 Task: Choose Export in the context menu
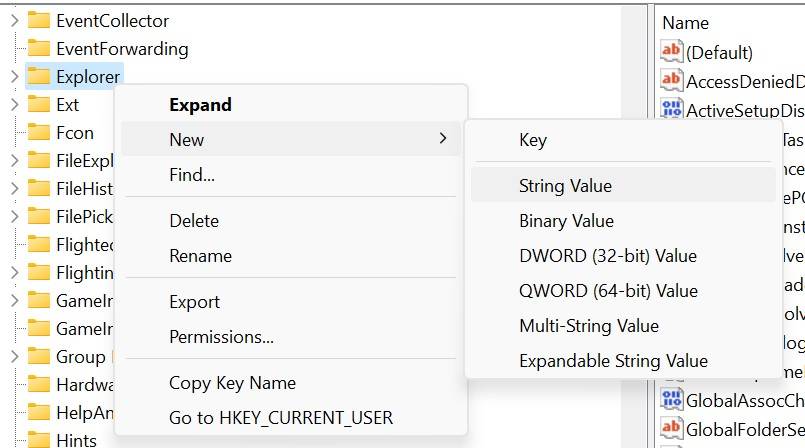291,302
